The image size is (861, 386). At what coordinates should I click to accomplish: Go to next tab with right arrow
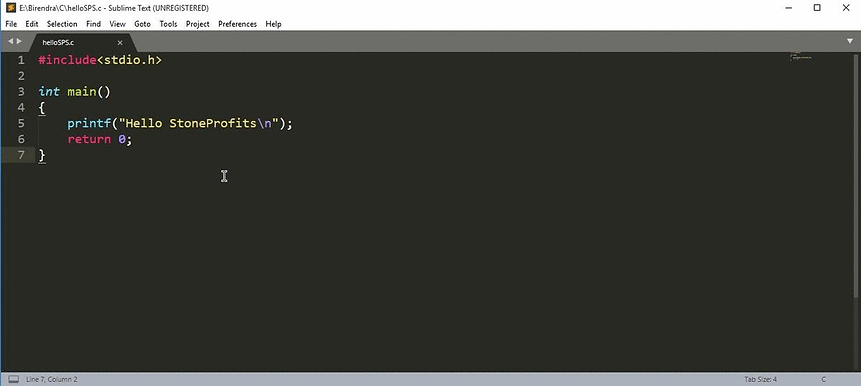[x=20, y=41]
